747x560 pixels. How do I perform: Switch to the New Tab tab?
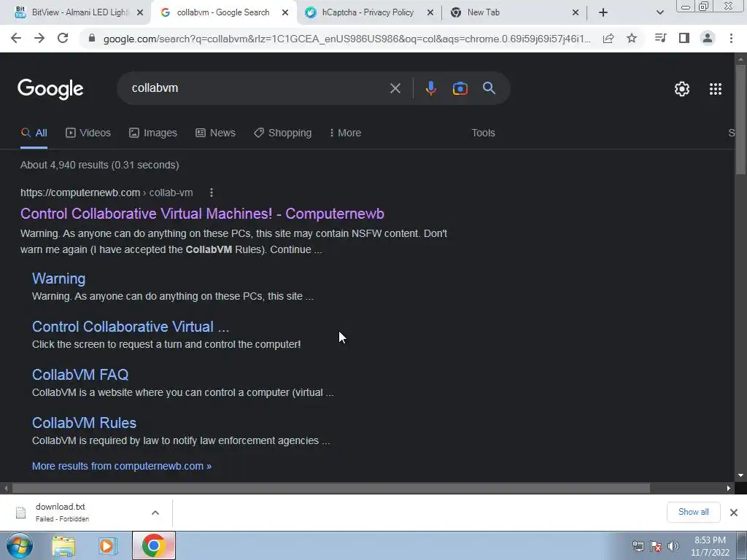click(514, 12)
